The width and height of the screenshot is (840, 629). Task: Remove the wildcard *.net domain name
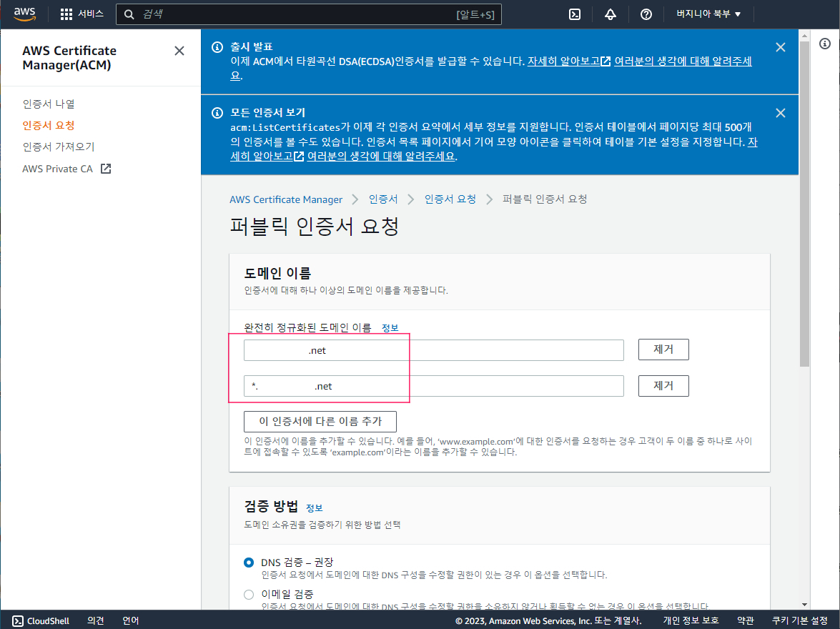click(663, 386)
